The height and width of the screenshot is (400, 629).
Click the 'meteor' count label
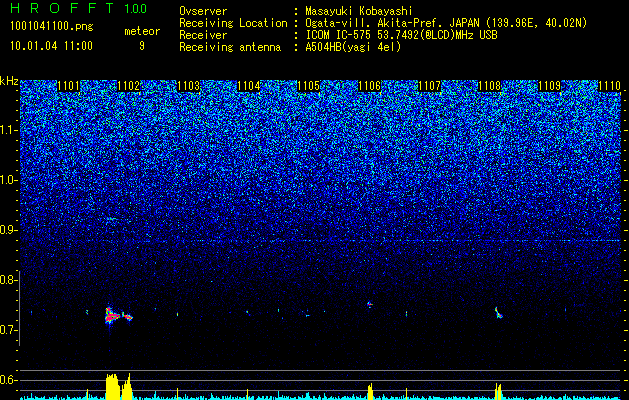coord(142,31)
